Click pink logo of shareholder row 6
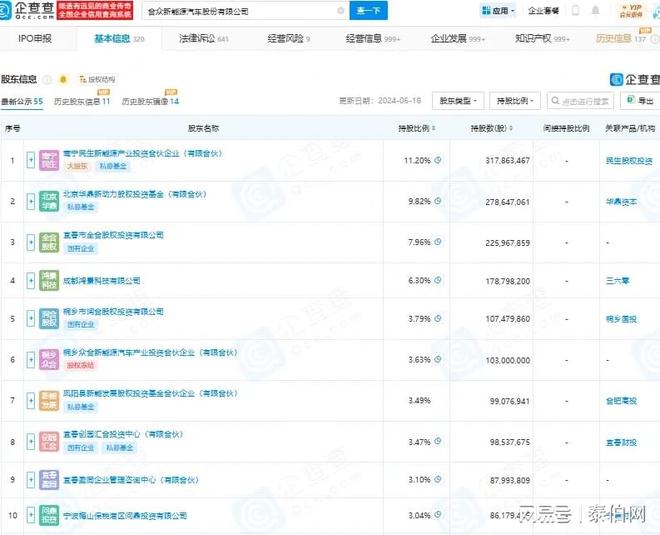The height and width of the screenshot is (535, 660). (x=49, y=360)
